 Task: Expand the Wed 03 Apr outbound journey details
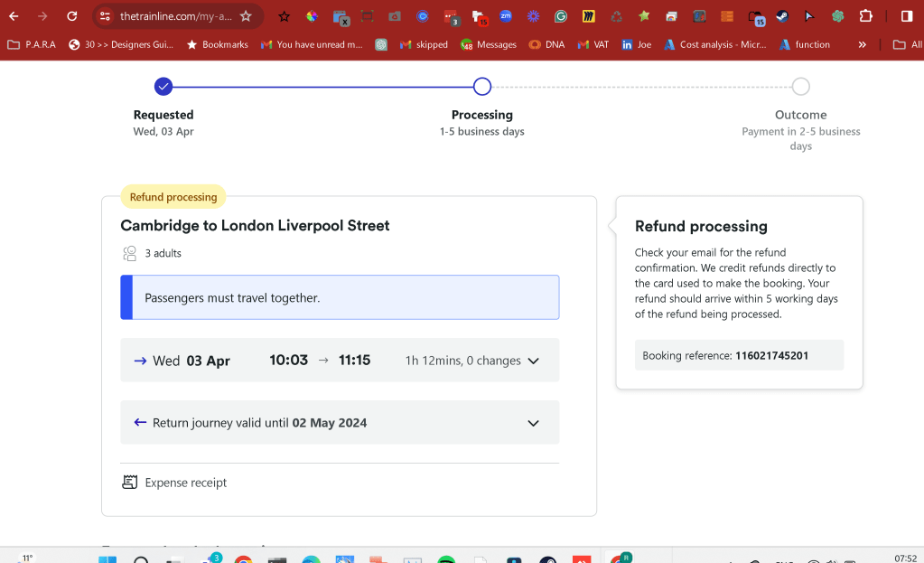pyautogui.click(x=340, y=361)
